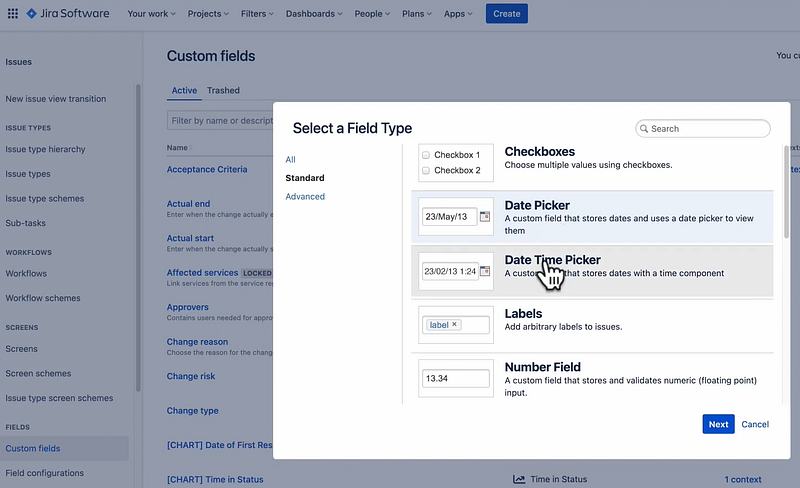The width and height of the screenshot is (800, 488).
Task: Cancel the Select a Field Type dialog
Action: [755, 424]
